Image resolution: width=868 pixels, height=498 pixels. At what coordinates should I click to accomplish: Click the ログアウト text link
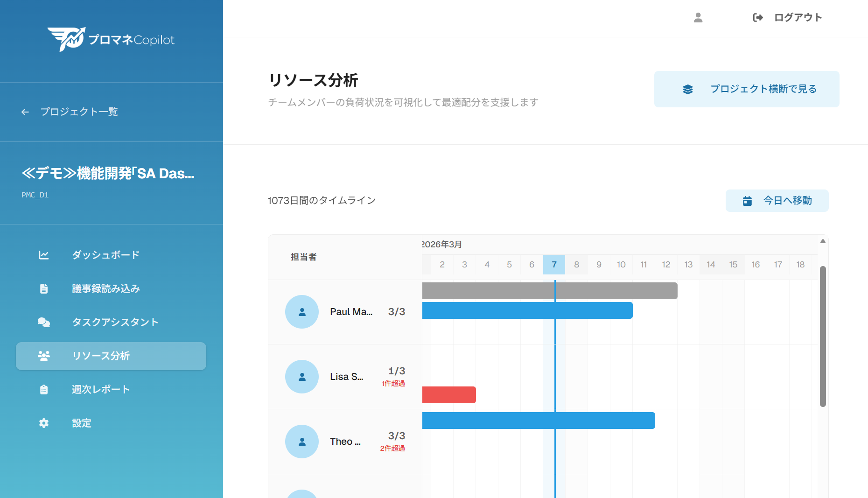point(798,18)
